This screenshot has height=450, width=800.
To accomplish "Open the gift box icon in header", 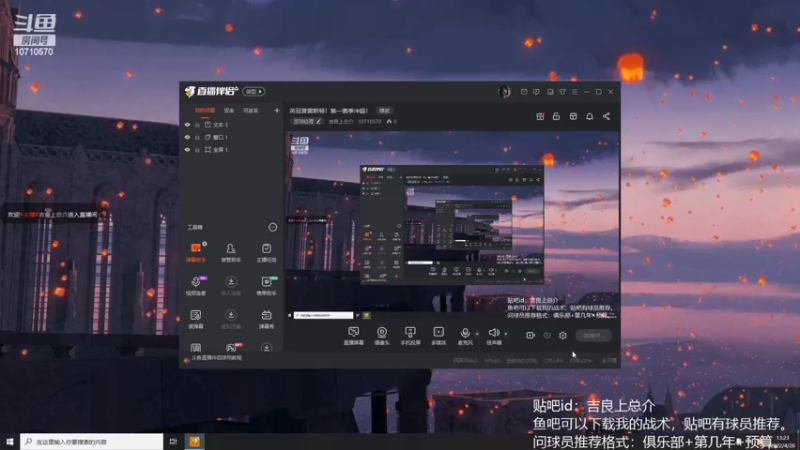I will [540, 116].
